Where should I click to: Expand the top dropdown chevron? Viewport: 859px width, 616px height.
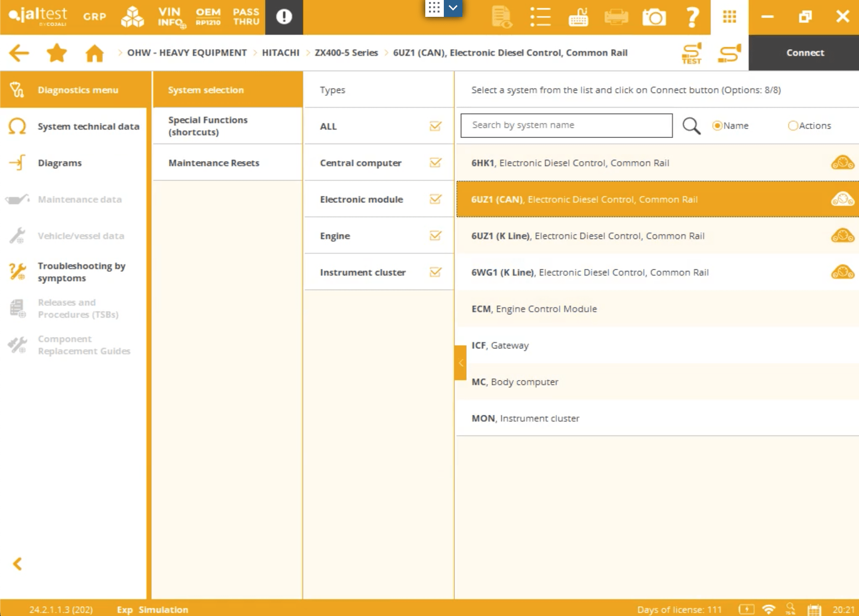pos(453,8)
